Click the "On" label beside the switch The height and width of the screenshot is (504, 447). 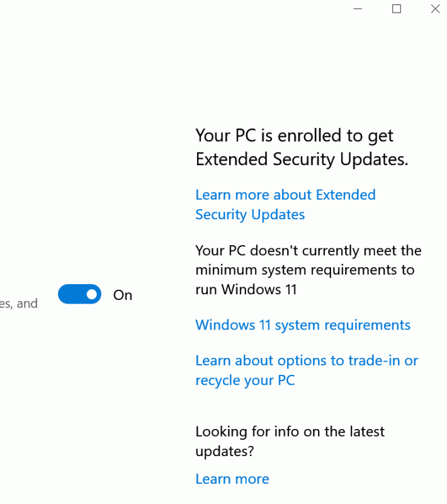click(123, 295)
